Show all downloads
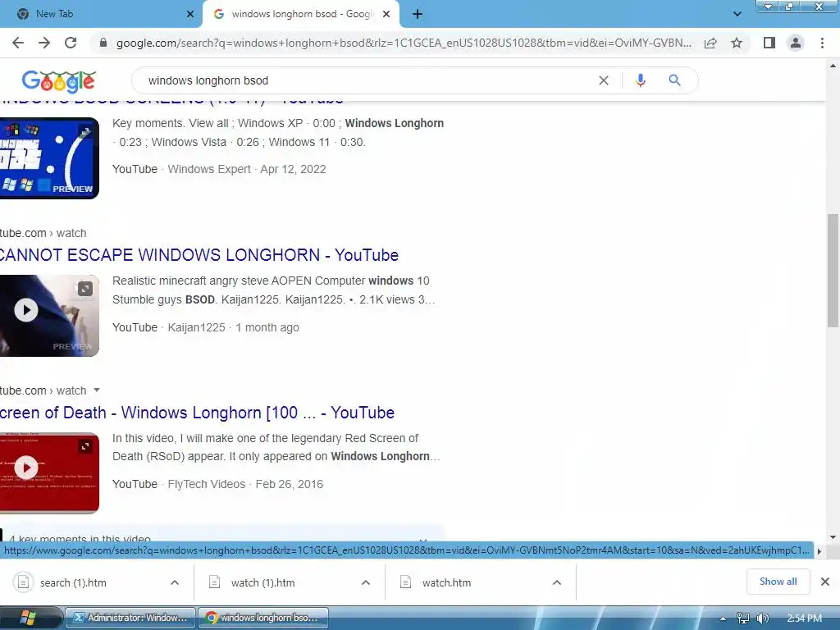 (778, 582)
